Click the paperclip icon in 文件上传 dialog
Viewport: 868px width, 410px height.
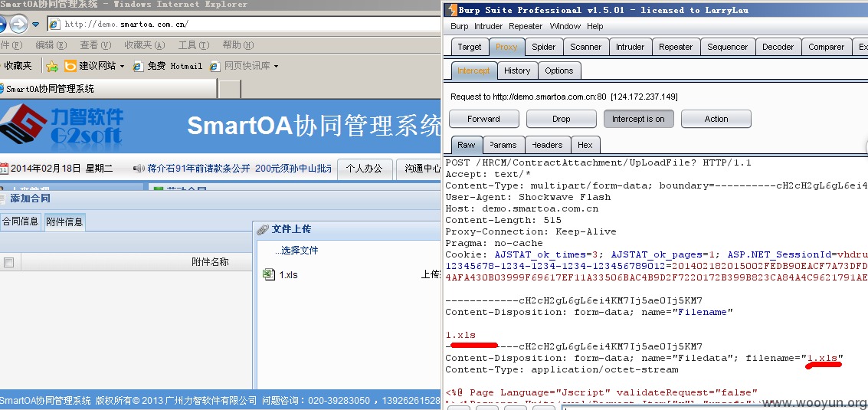pyautogui.click(x=264, y=230)
